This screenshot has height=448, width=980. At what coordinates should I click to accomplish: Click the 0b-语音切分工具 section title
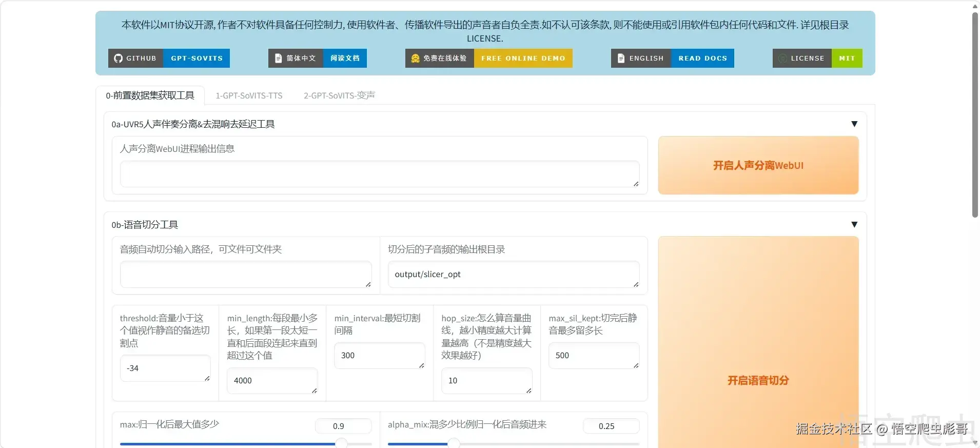(x=145, y=225)
